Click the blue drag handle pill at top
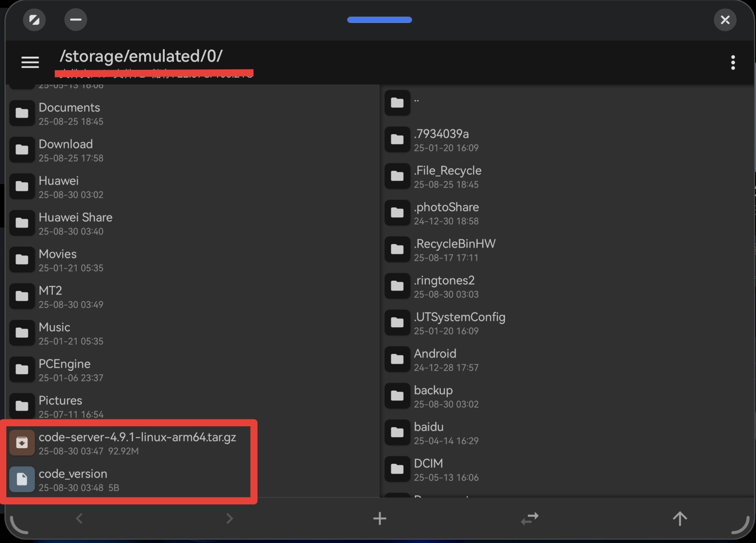This screenshot has height=543, width=756. [x=379, y=20]
